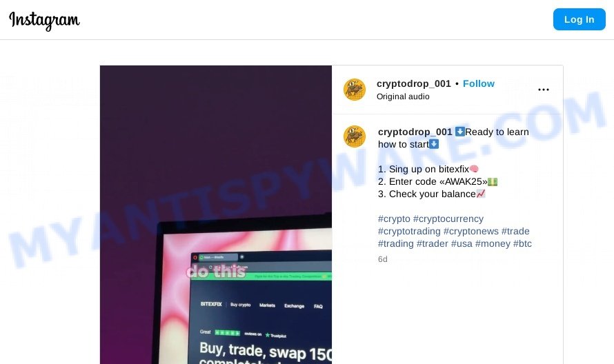
Task: Open the #usa hashtag
Action: (x=462, y=244)
